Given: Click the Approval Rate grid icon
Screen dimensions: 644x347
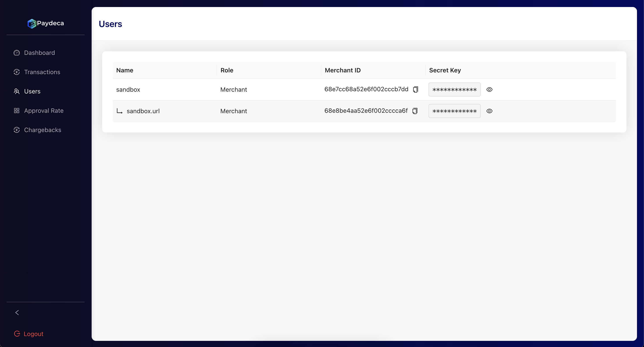Looking at the screenshot, I should pos(17,111).
